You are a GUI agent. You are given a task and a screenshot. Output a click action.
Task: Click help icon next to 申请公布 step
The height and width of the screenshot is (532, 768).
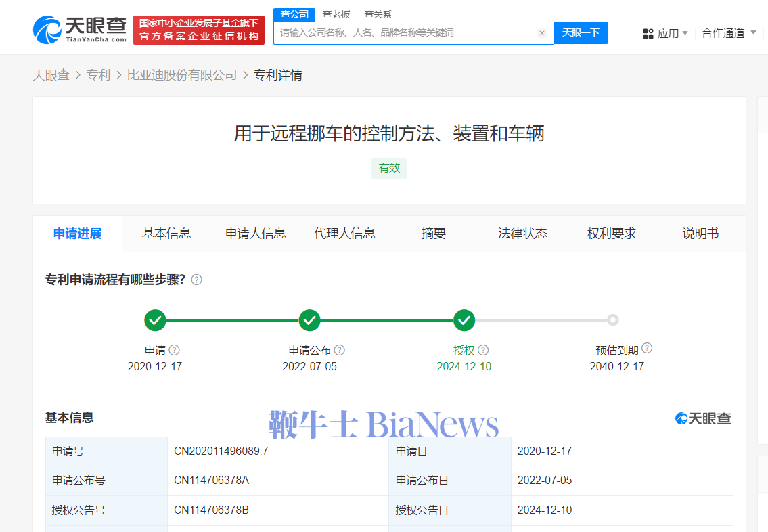click(339, 350)
